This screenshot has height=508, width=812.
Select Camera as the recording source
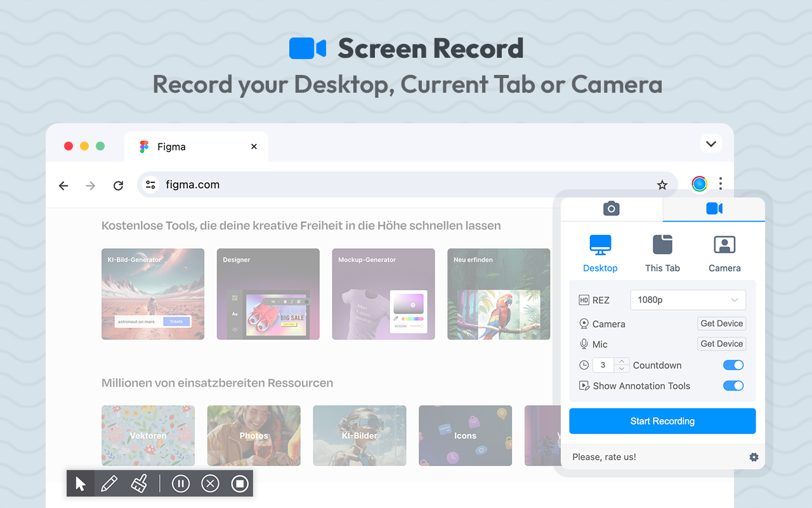click(x=724, y=252)
